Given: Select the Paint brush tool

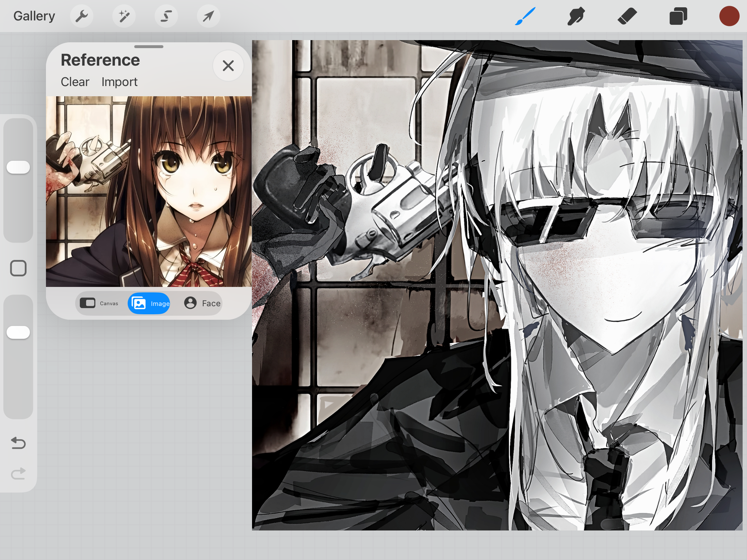Looking at the screenshot, I should click(525, 16).
